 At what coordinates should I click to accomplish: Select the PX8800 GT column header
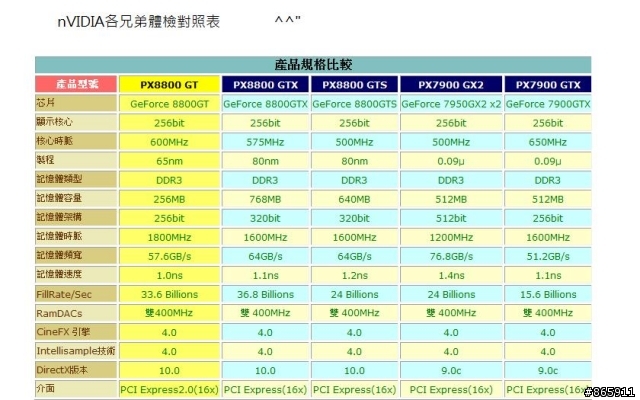[169, 85]
